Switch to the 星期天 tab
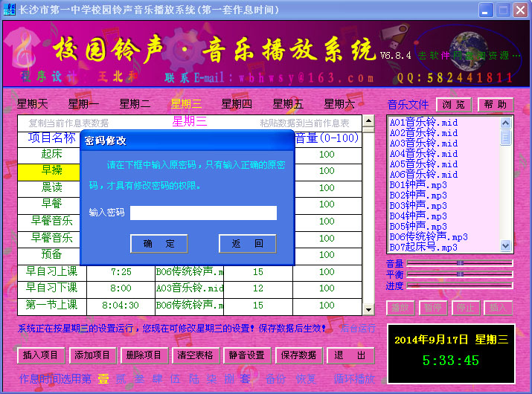Image resolution: width=532 pixels, height=394 pixels. pos(32,104)
